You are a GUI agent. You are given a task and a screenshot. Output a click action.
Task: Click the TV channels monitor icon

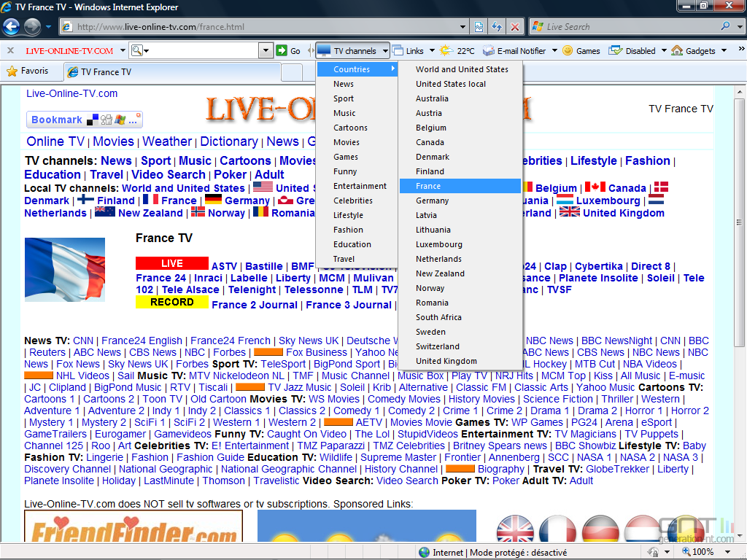click(x=324, y=50)
